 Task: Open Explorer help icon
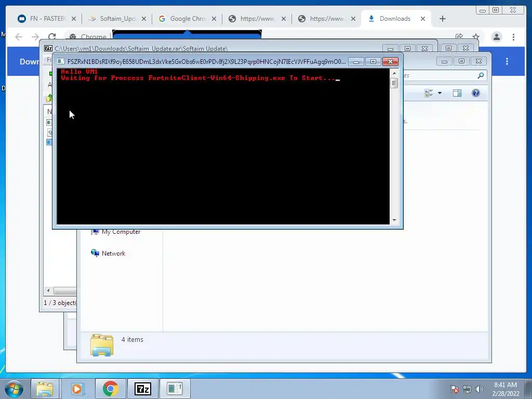(476, 93)
